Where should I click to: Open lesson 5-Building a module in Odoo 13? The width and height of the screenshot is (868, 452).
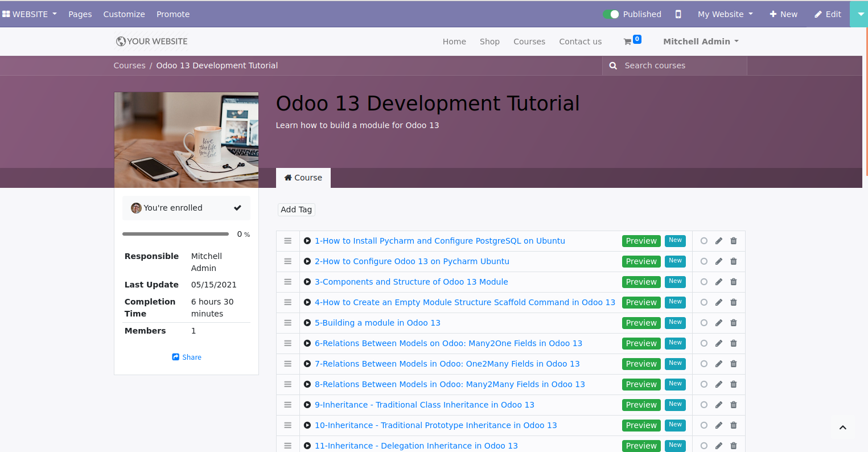point(377,323)
